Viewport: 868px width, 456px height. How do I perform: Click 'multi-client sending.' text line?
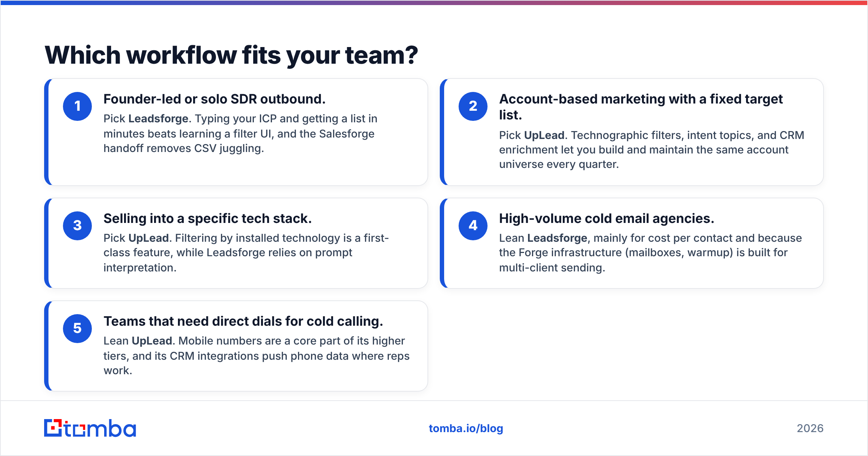pos(552,268)
